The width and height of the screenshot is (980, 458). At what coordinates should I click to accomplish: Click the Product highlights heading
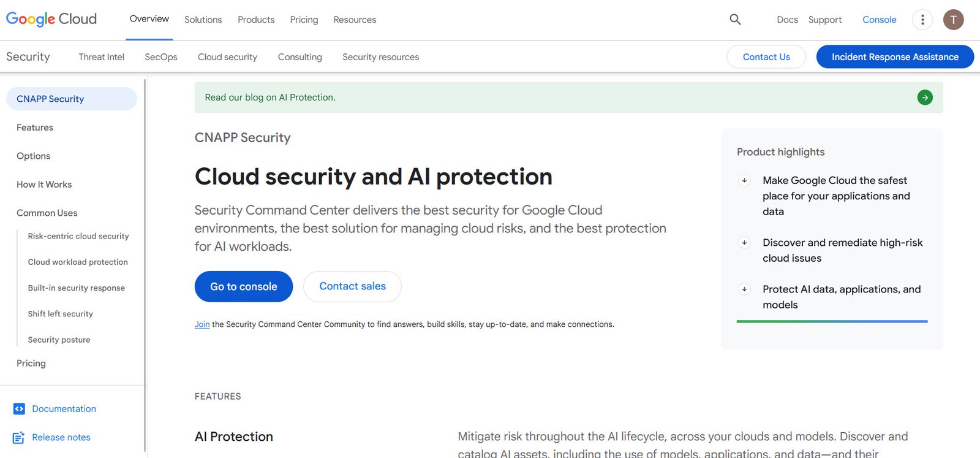pos(780,152)
